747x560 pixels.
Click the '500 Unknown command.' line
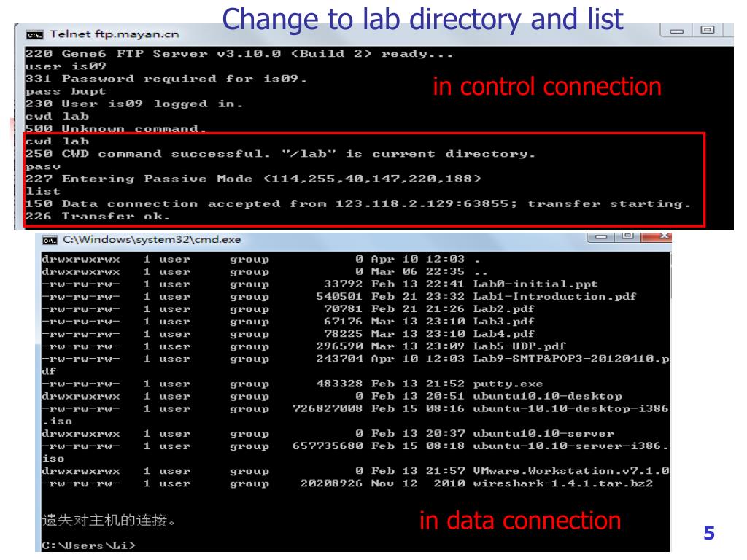(116, 128)
